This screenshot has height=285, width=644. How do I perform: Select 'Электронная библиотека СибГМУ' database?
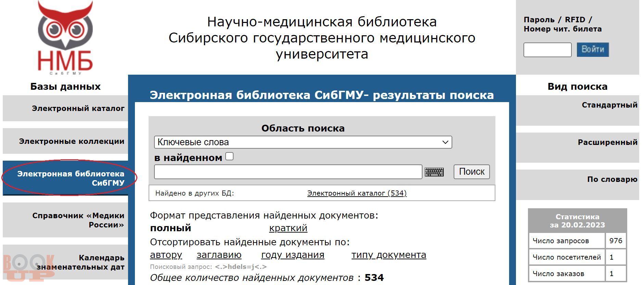click(x=71, y=178)
